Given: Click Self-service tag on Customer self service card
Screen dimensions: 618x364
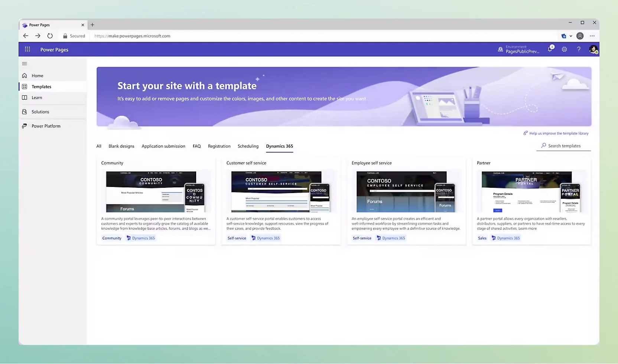Looking at the screenshot, I should coord(237,238).
